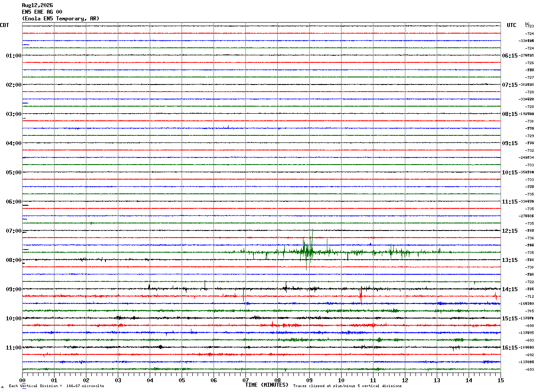Click the 'Aug12,2026' date header
The height and width of the screenshot is (392, 536).
[x=37, y=5]
